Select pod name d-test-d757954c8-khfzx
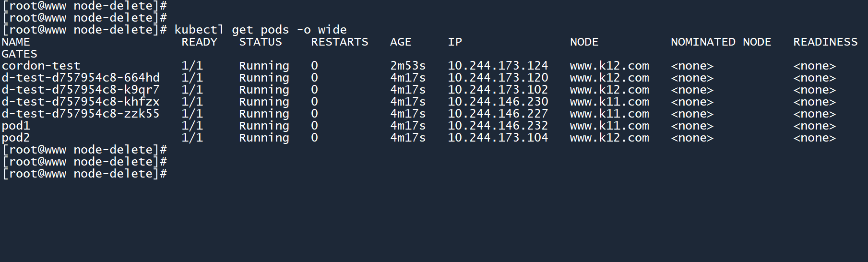Viewport: 868px width, 262px height. [81, 102]
